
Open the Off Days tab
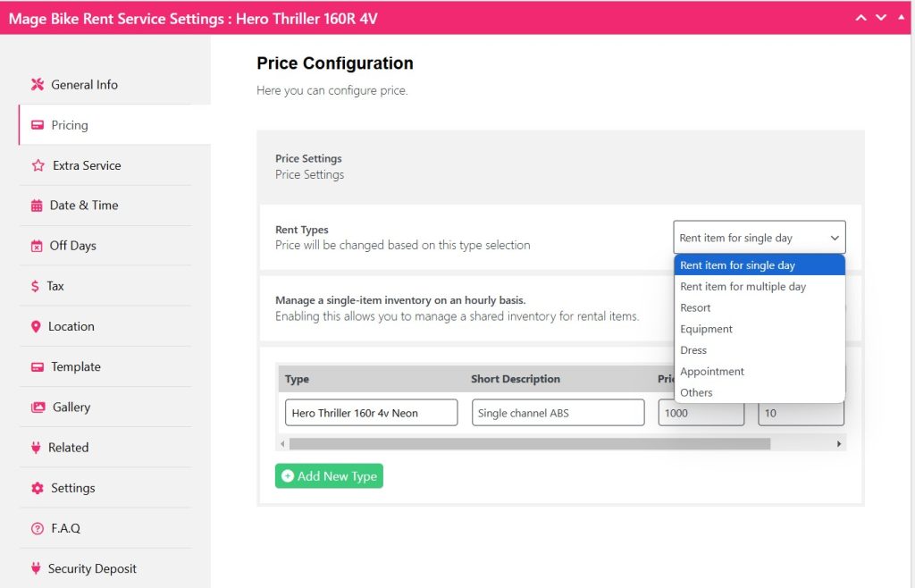[72, 246]
